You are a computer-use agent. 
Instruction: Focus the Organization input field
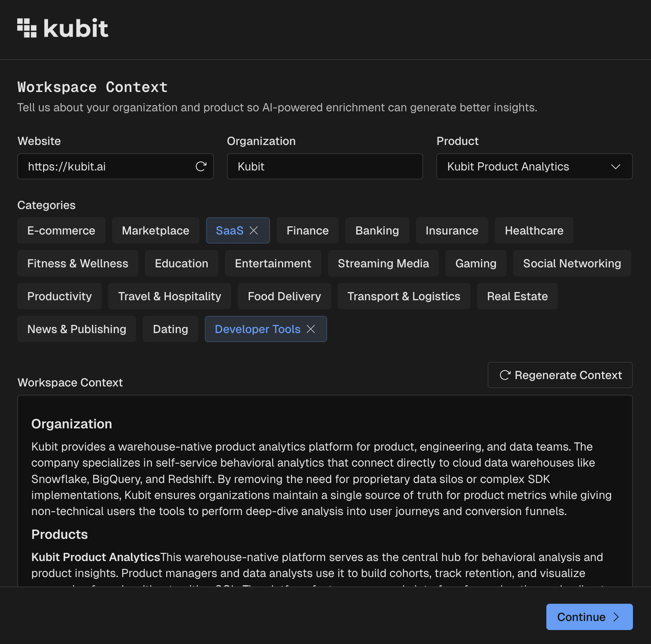click(x=325, y=166)
